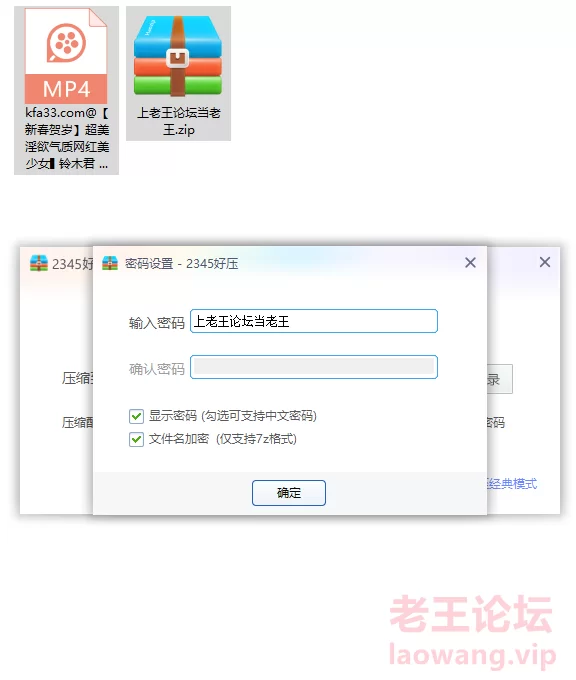576x680 pixels.
Task: Select the kfa33.com MP4 video file icon
Action: pyautogui.click(x=66, y=56)
